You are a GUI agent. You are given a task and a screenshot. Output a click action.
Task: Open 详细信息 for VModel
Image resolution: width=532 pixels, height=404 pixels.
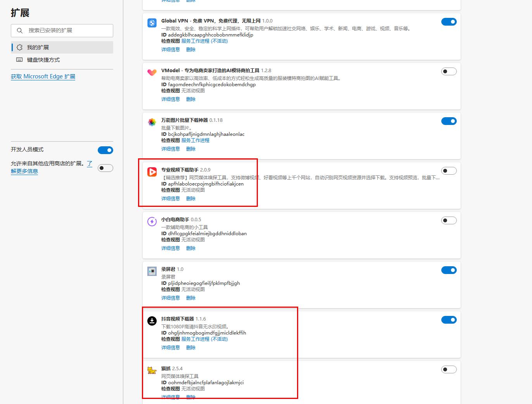[171, 99]
